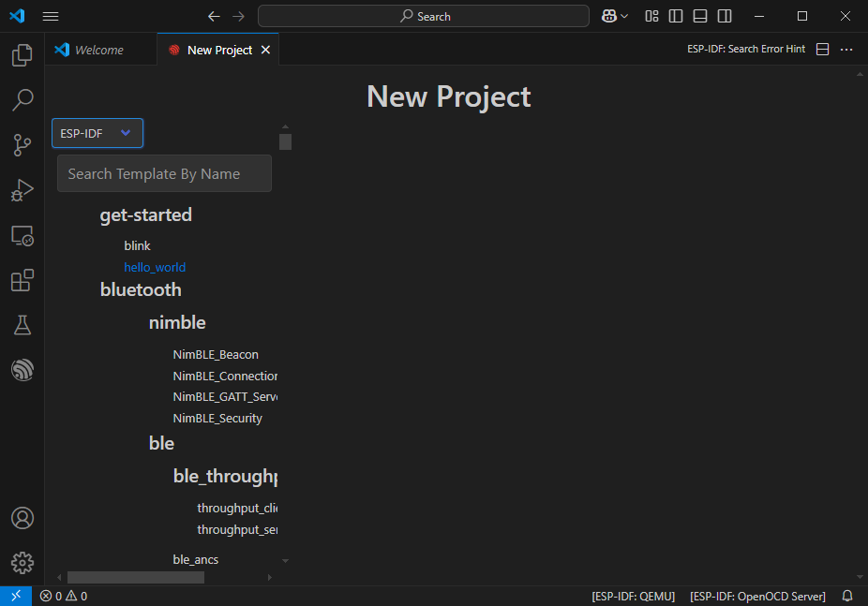Toggle the primary side bar
The width and height of the screenshot is (868, 606).
(675, 16)
